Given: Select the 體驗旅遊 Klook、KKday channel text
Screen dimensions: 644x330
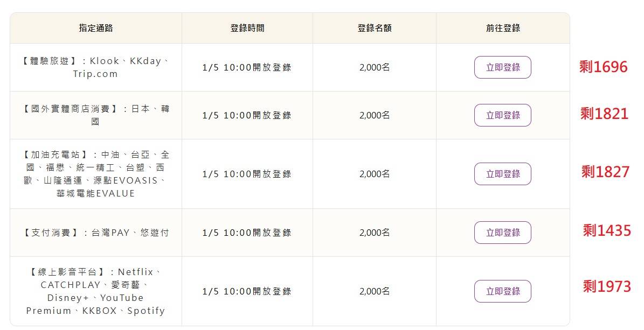Looking at the screenshot, I should (x=96, y=67).
